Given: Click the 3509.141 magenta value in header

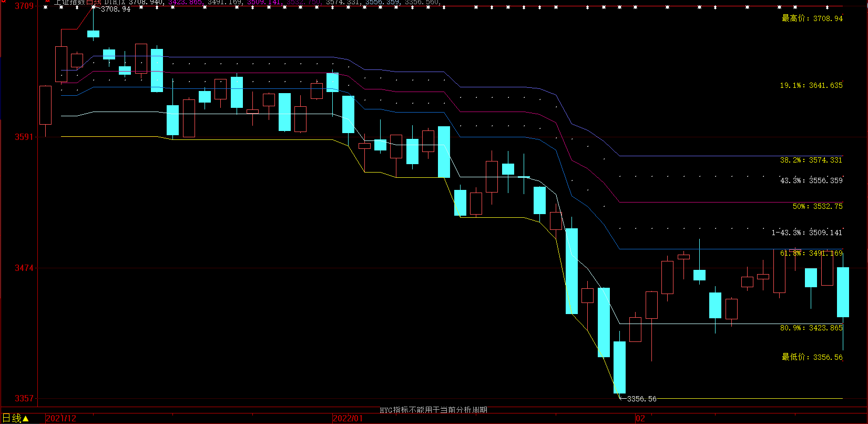Looking at the screenshot, I should click(263, 2).
